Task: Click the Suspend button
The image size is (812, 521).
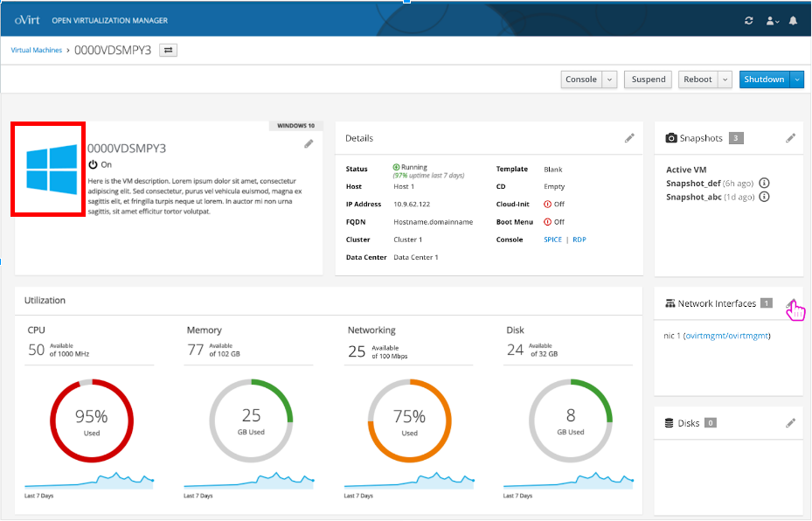Action: point(648,79)
